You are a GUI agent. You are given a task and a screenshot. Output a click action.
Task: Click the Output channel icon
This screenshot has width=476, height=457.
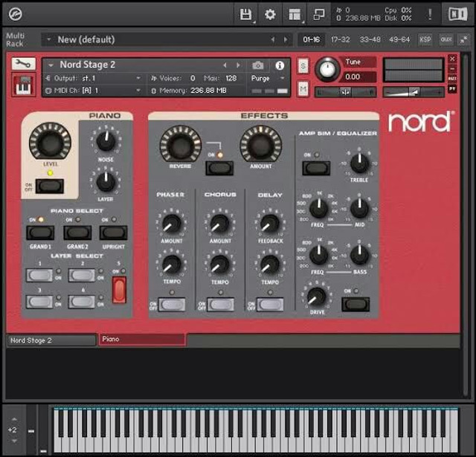coord(48,78)
